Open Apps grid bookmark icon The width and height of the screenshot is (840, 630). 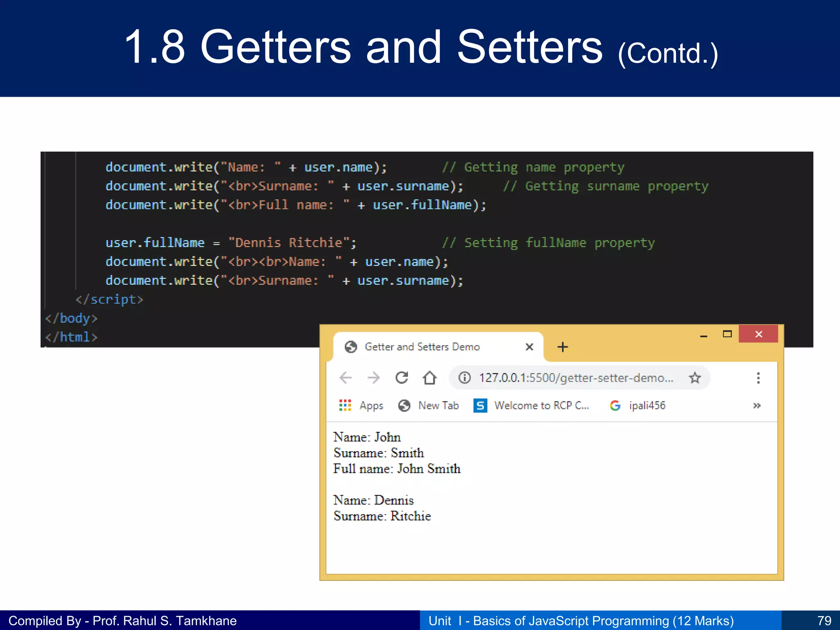tap(345, 405)
